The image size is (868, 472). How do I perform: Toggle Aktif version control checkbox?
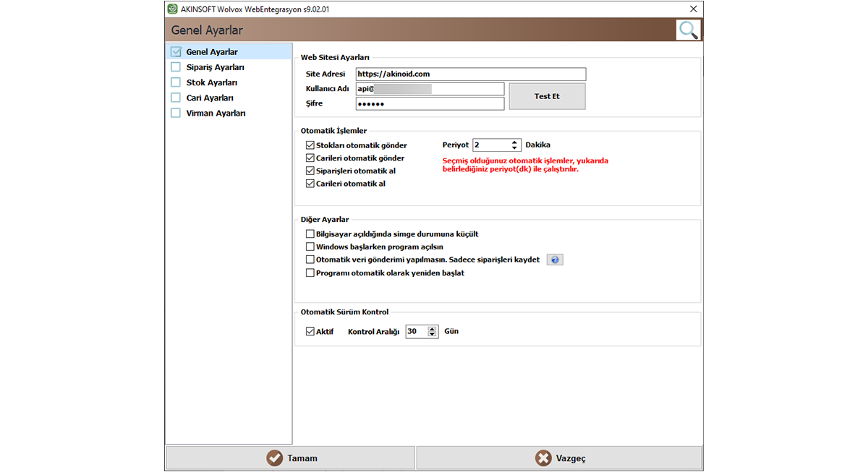[x=310, y=332]
